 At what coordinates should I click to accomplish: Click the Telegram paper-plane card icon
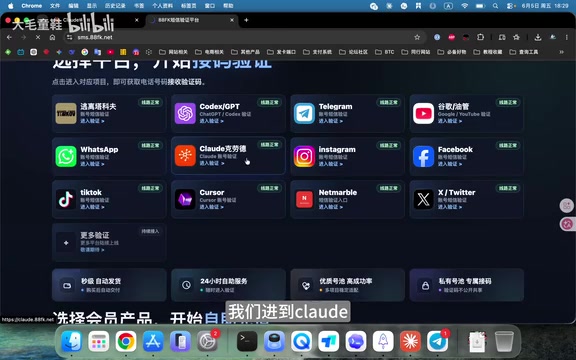(304, 113)
